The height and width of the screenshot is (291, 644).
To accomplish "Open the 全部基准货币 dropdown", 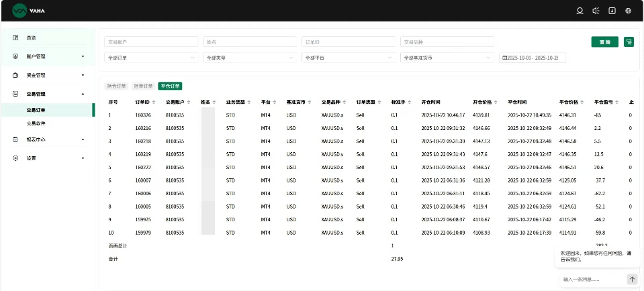I will (447, 58).
